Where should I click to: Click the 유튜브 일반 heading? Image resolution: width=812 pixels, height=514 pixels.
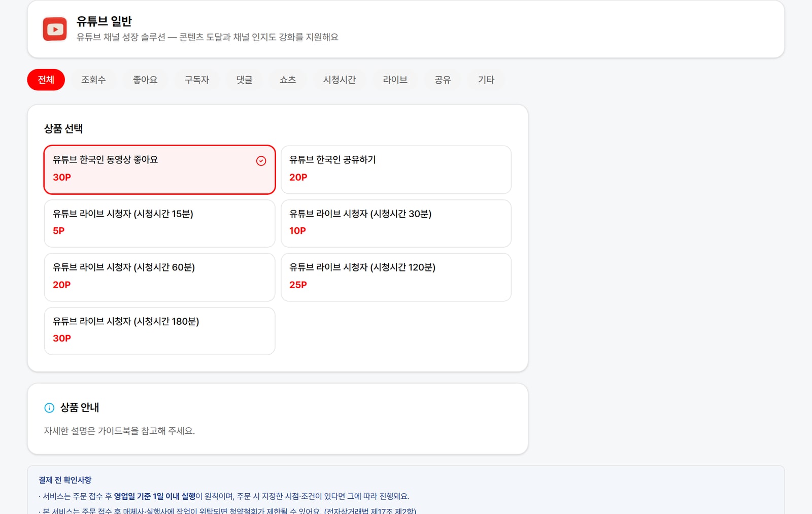pyautogui.click(x=104, y=21)
